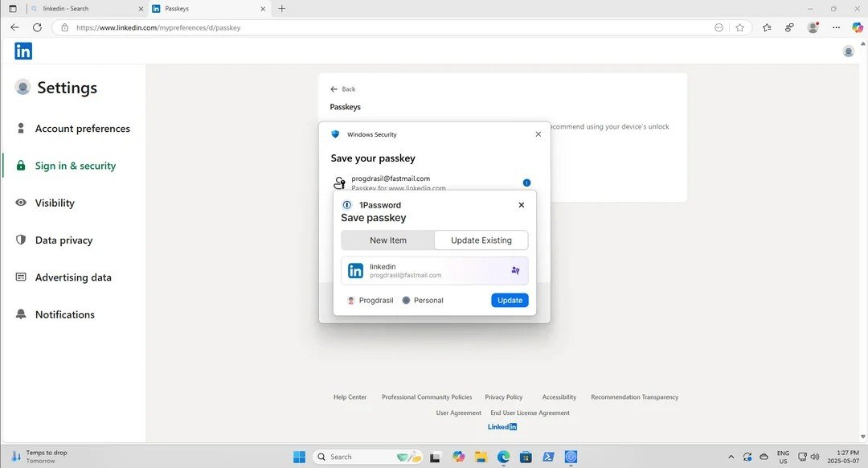Click the taskbar Search box
Screen dimensions: 868x468
pos(367,457)
